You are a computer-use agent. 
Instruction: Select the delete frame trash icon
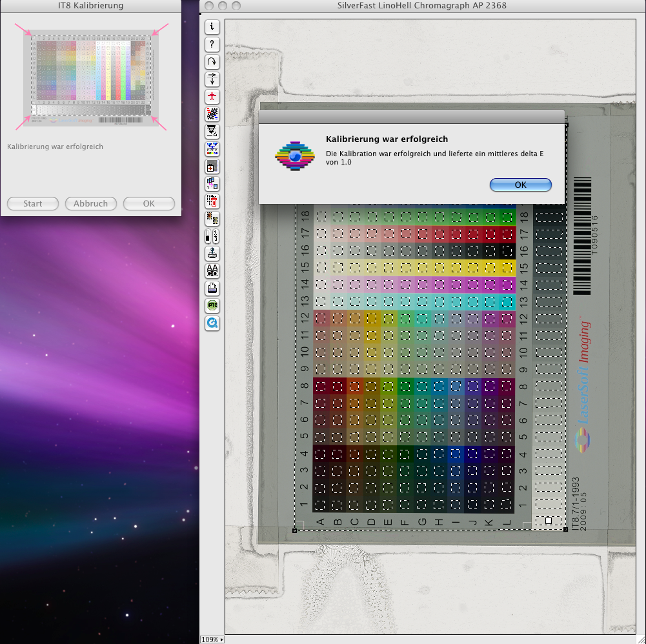click(212, 201)
